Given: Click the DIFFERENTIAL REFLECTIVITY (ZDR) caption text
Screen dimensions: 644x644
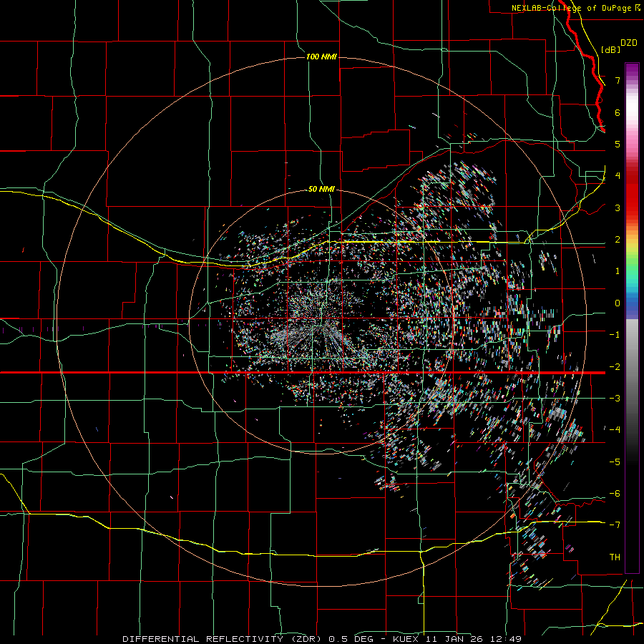Looking at the screenshot, I should [x=223, y=639].
